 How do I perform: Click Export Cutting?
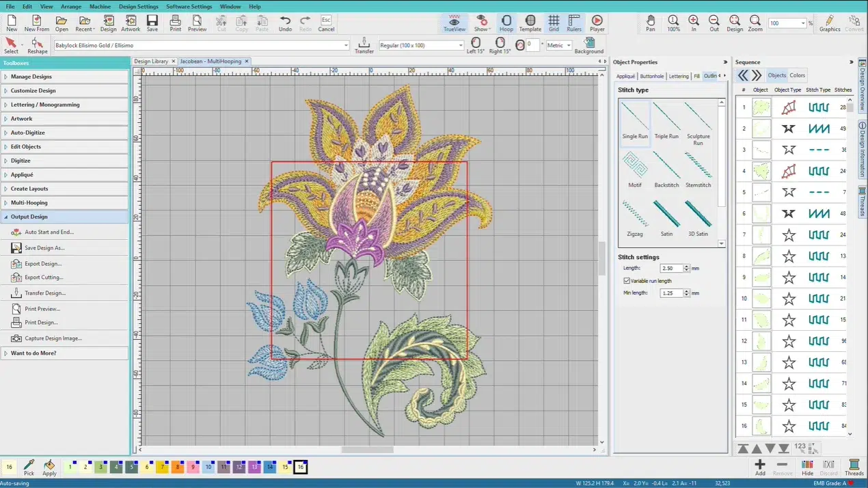(x=44, y=277)
